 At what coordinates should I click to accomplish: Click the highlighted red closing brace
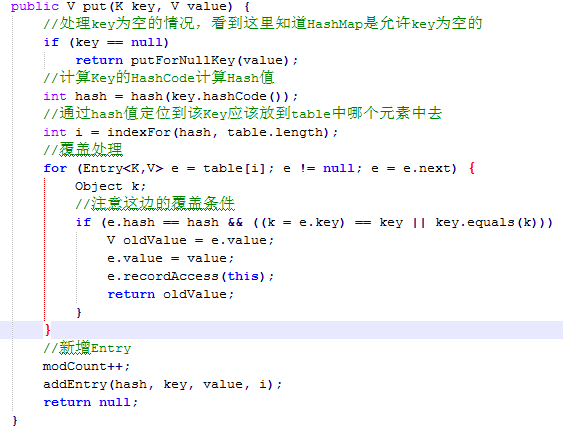[47, 330]
